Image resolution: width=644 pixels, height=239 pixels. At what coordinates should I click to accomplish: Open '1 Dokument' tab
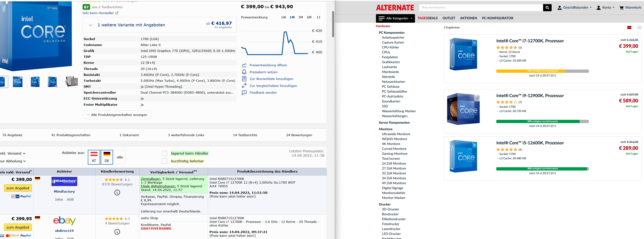click(x=129, y=135)
